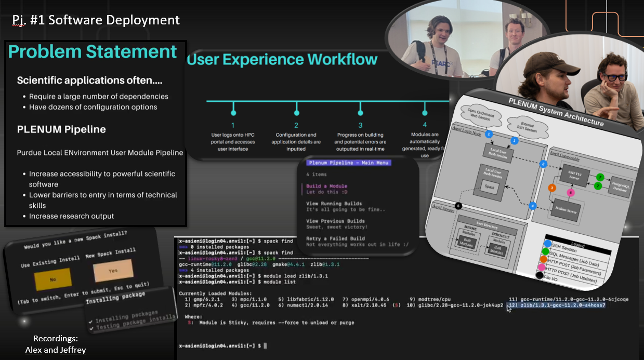Click the Plenum Pipeline – Main Menu title
This screenshot has width=644, height=360.
pos(348,163)
